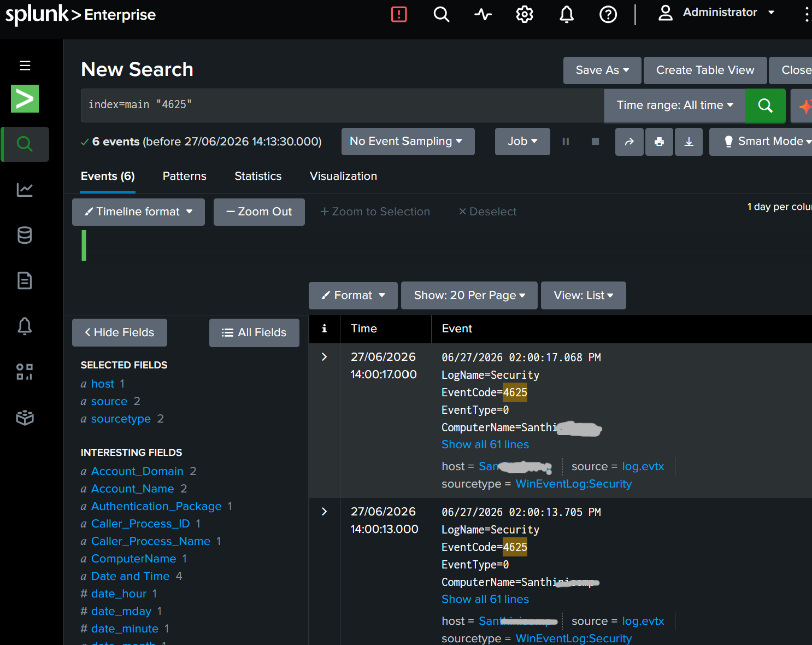Open the View: List dropdown
Image resolution: width=812 pixels, height=645 pixels.
tap(584, 296)
